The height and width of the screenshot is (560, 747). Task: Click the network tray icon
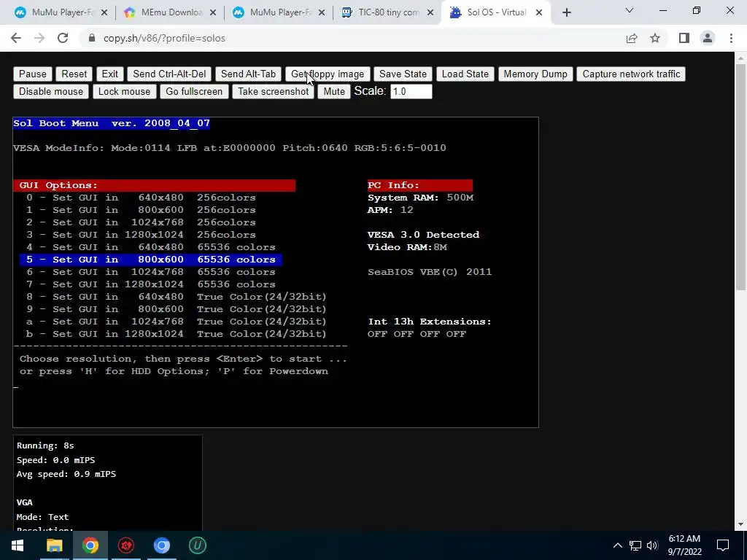tap(635, 545)
